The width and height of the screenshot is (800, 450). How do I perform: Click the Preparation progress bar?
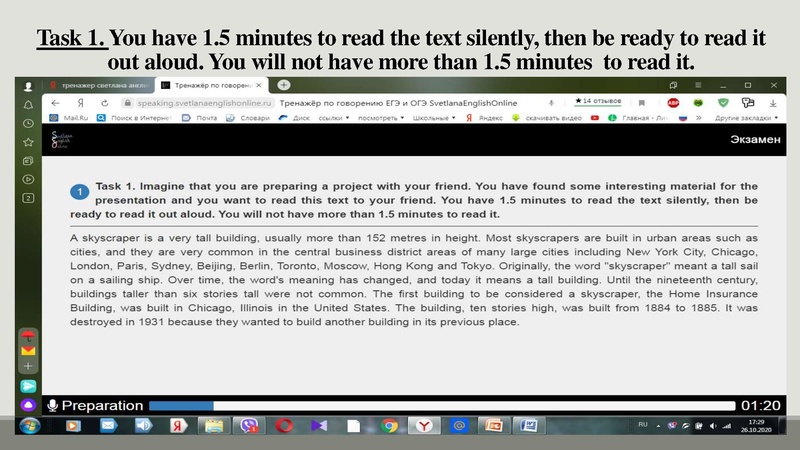pos(440,406)
